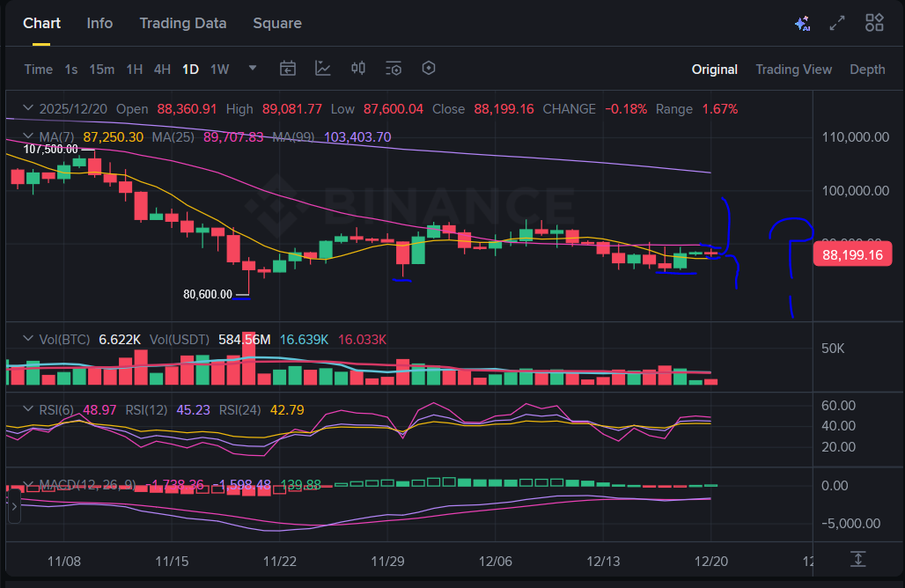Viewport: 905px width, 588px height.
Task: Select the Original chart view
Action: 715,70
